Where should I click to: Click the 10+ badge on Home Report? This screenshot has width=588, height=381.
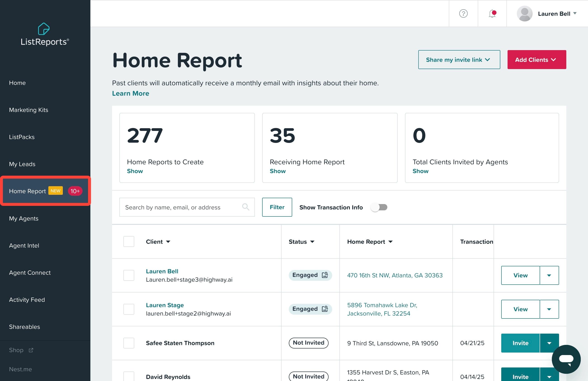tap(75, 191)
